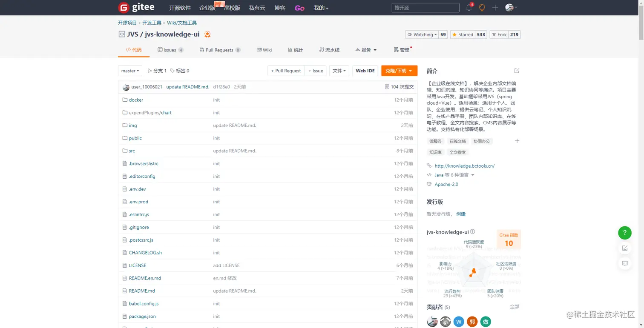Open the http://knowledge.bctools.cn/ link
Viewport: 644px width, 328px height.
coord(464,166)
